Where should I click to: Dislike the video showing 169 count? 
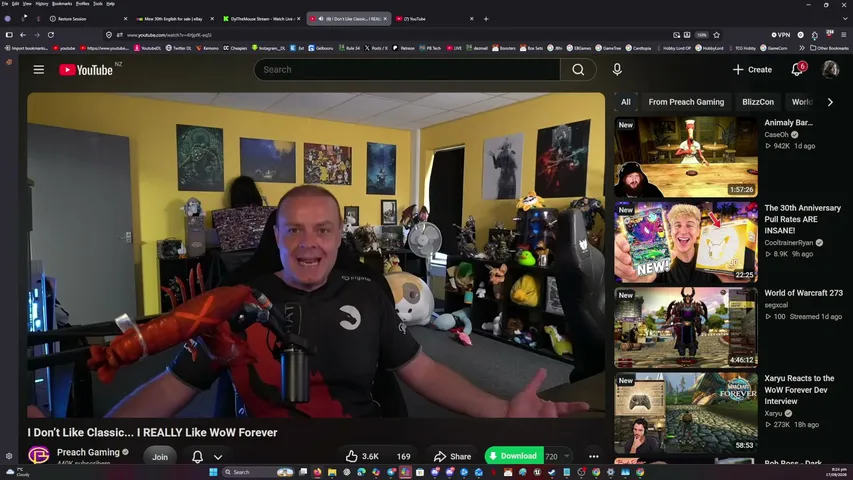(x=403, y=456)
